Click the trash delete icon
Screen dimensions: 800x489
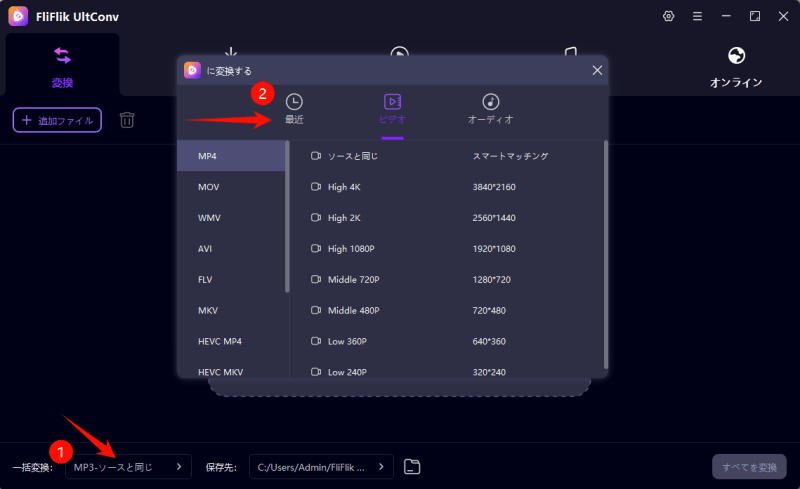click(127, 120)
